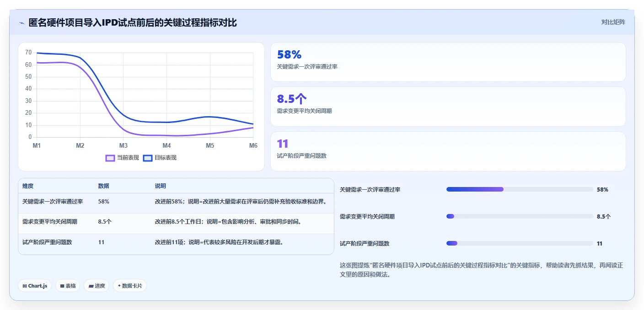Click the M5 axis label on chart
The height and width of the screenshot is (310, 644).
pyautogui.click(x=210, y=145)
